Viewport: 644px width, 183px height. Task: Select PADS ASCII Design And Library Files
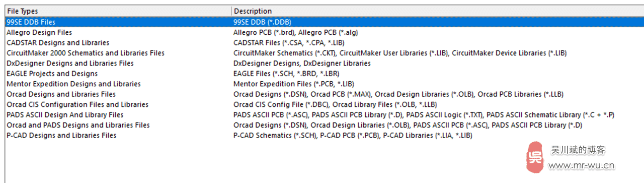coord(65,115)
